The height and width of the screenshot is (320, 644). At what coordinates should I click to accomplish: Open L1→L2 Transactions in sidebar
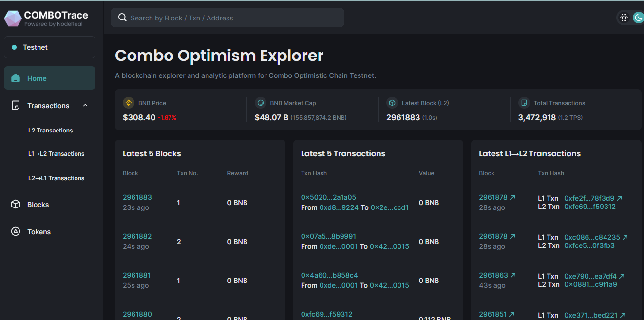pos(57,154)
